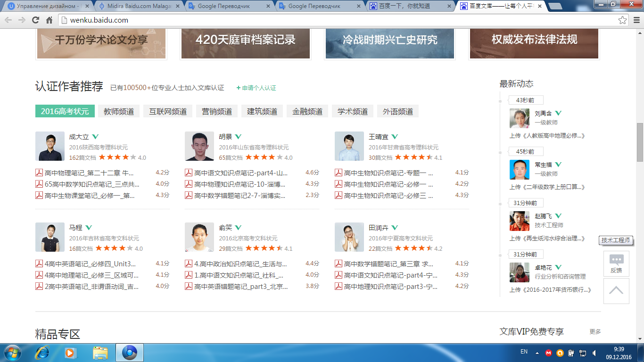644x362 pixels.
Task: Open document 高中数学错题笔记2-7-淄博实
Action: (240, 196)
